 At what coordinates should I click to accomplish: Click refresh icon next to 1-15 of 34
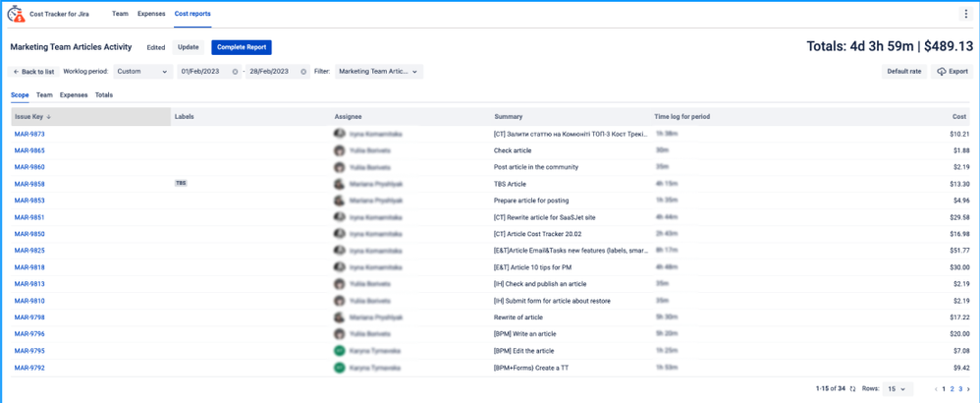pos(851,388)
